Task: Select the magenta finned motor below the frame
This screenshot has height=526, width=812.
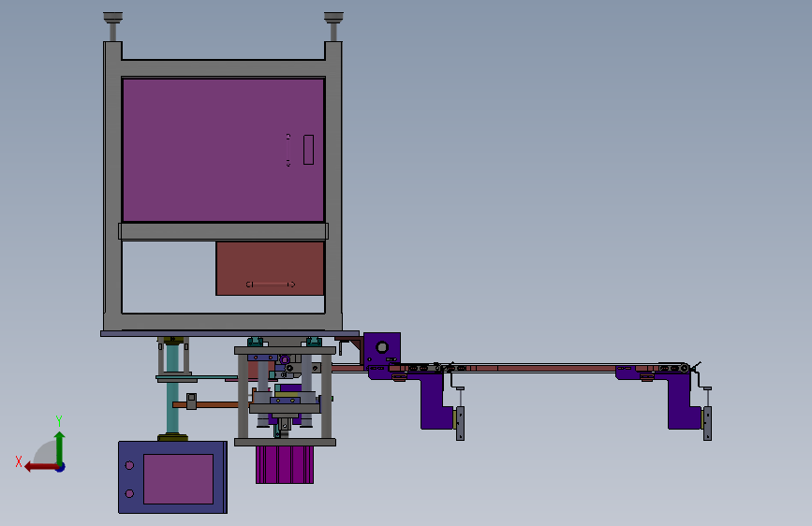Action: coord(285,464)
